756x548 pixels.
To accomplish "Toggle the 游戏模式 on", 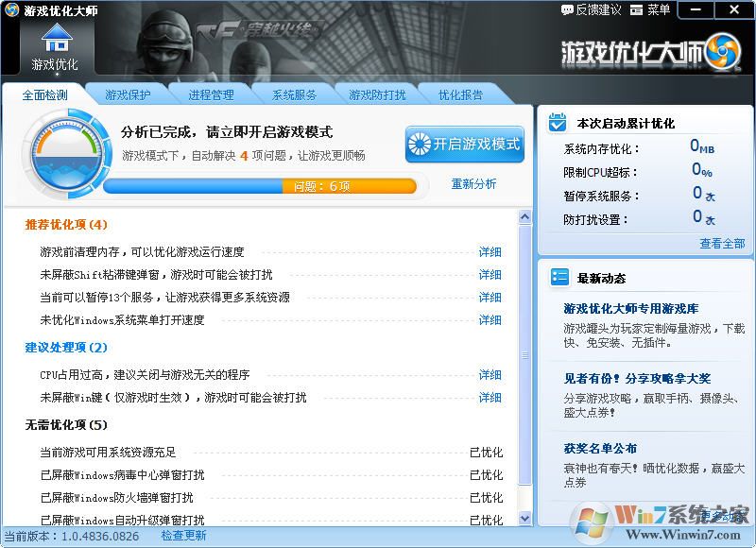I will [x=465, y=144].
